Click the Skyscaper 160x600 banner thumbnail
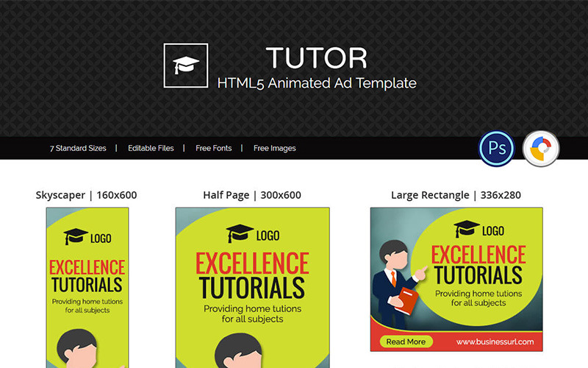The height and width of the screenshot is (368, 588). [87, 288]
